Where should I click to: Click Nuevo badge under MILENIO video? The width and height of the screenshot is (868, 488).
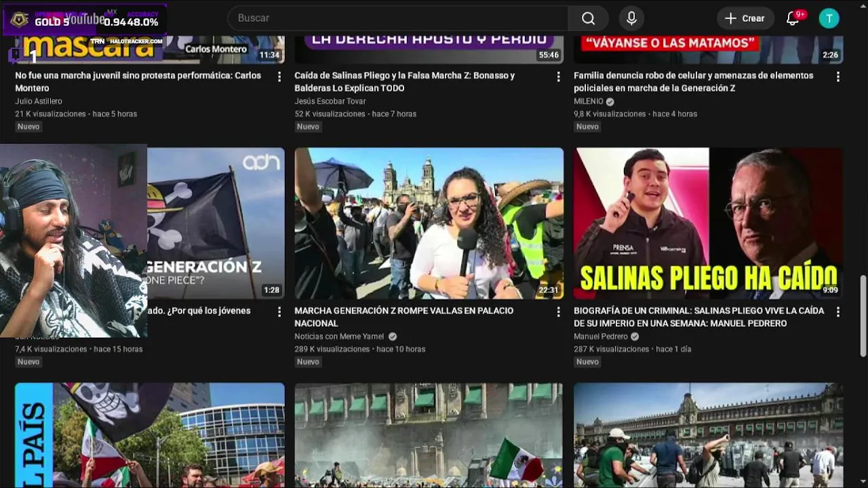pyautogui.click(x=587, y=127)
